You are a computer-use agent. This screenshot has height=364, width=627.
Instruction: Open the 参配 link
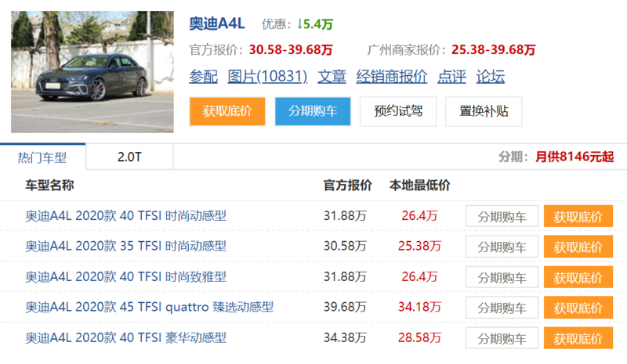pyautogui.click(x=203, y=76)
